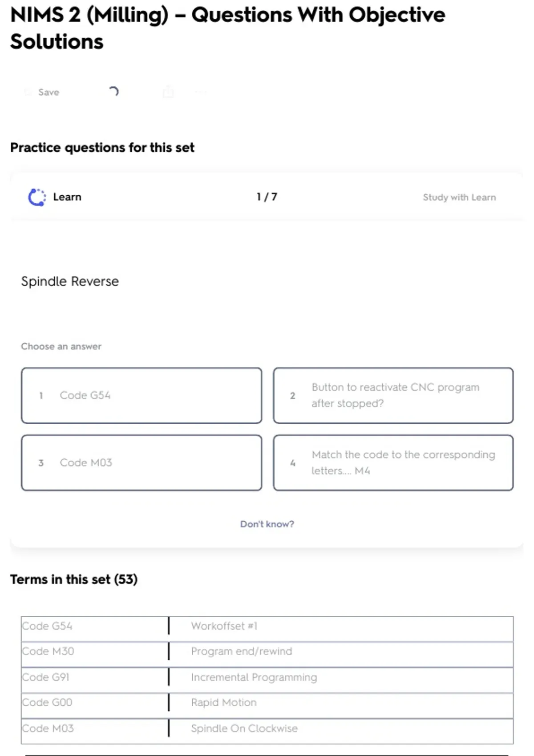534x756 pixels.
Task: Click the Incremental Programming definition
Action: [254, 677]
